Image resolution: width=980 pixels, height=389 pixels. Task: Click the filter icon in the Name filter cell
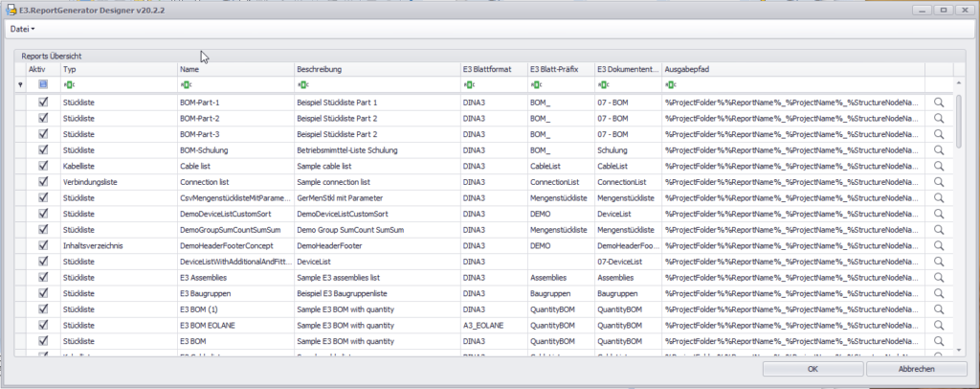tap(186, 85)
